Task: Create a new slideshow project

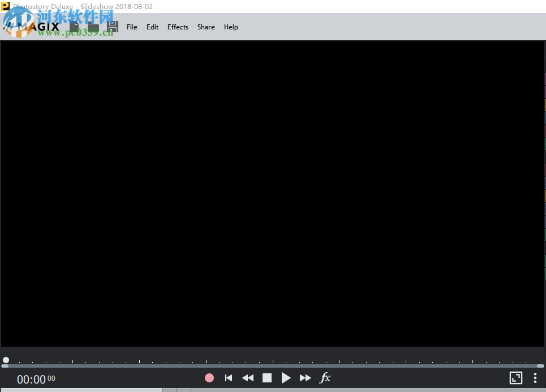Action: pyautogui.click(x=74, y=26)
